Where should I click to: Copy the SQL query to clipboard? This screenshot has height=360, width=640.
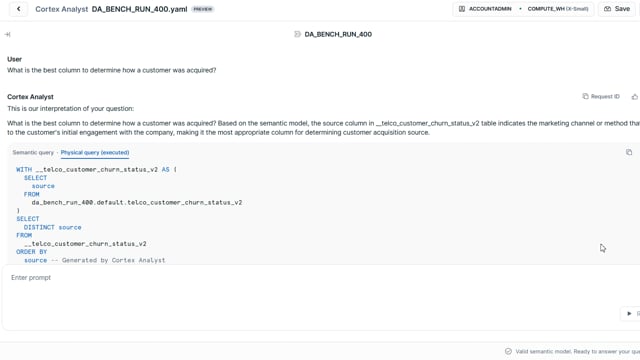tap(629, 152)
